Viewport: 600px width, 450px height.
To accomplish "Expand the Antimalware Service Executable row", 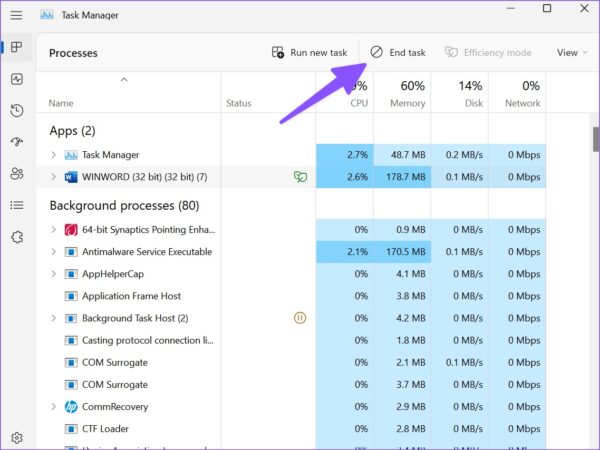I will 53,252.
